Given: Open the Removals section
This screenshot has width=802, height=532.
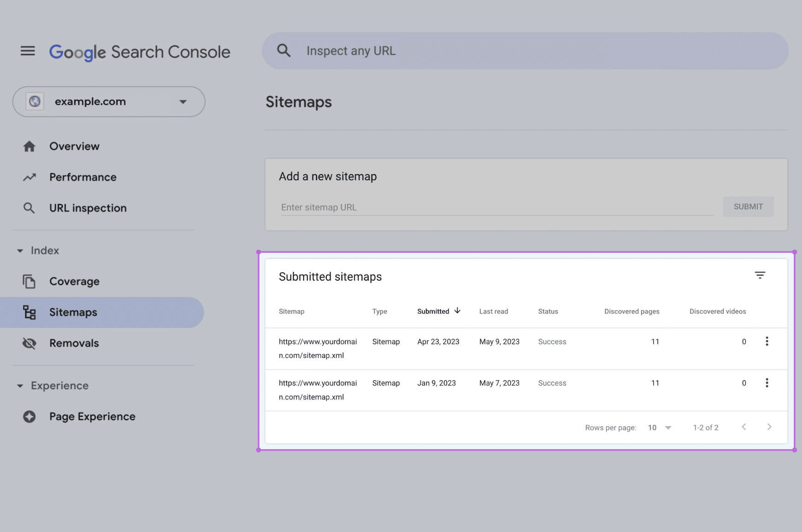Looking at the screenshot, I should click(74, 343).
